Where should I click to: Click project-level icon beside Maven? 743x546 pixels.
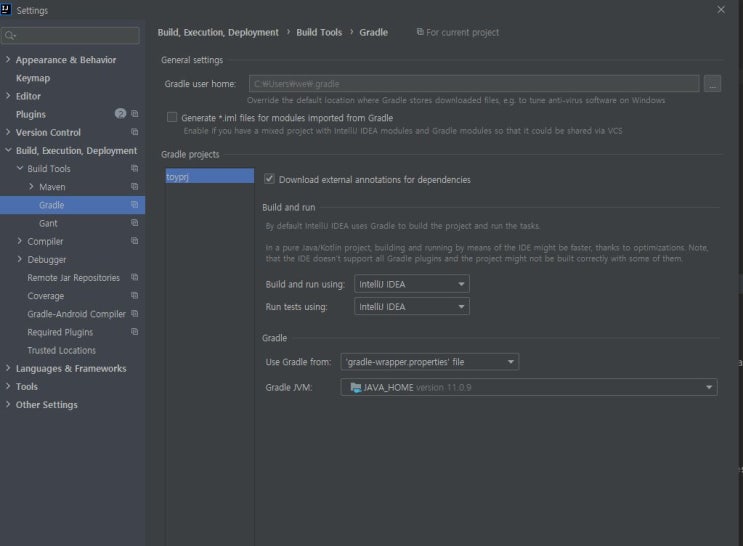pyautogui.click(x=135, y=187)
